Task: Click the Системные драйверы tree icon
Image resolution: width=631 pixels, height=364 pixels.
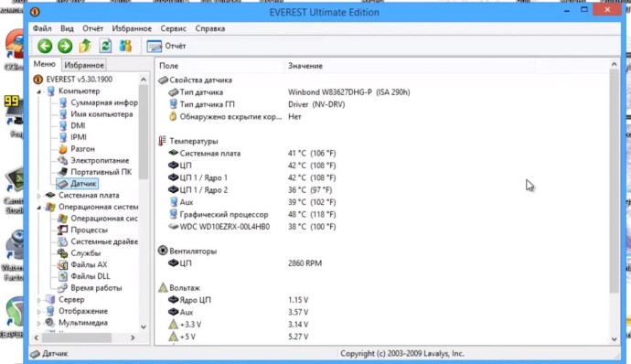Action: pyautogui.click(x=63, y=241)
